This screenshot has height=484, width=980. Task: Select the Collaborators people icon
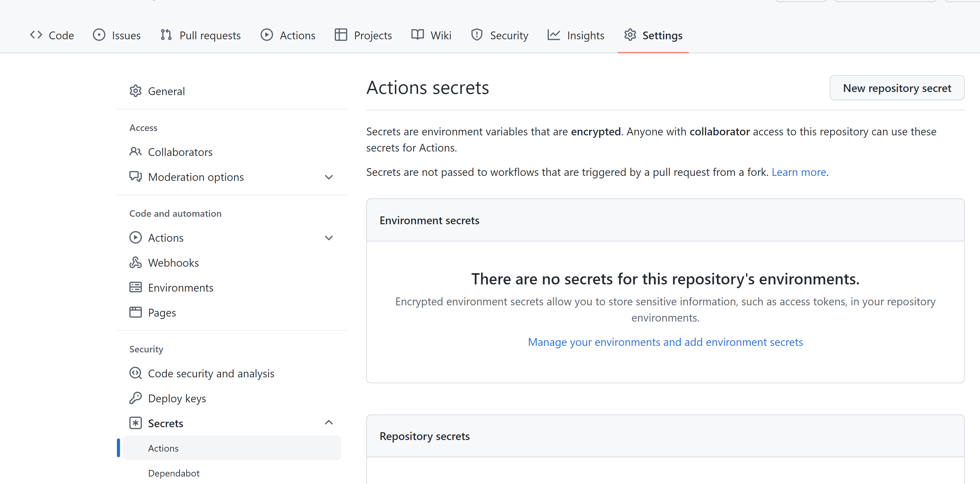[x=135, y=152]
